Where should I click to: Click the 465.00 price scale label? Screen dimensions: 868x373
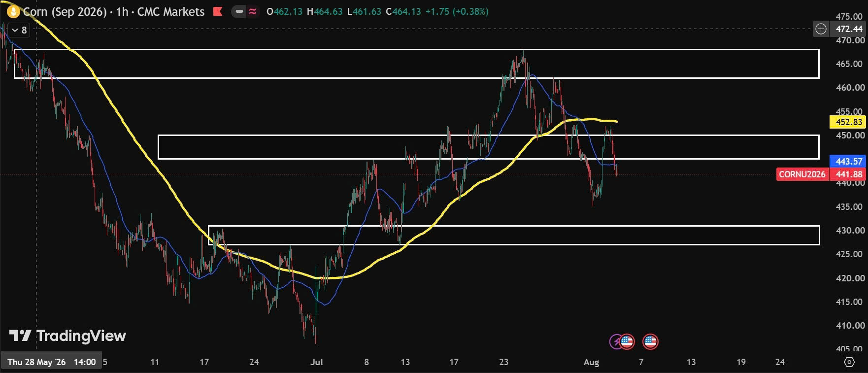coord(849,64)
